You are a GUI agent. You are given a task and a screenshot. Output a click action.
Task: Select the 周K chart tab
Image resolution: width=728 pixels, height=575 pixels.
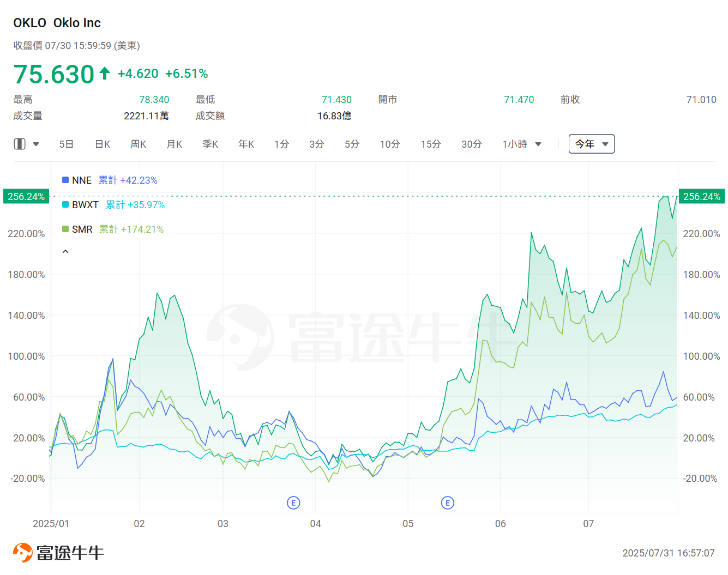tap(139, 144)
